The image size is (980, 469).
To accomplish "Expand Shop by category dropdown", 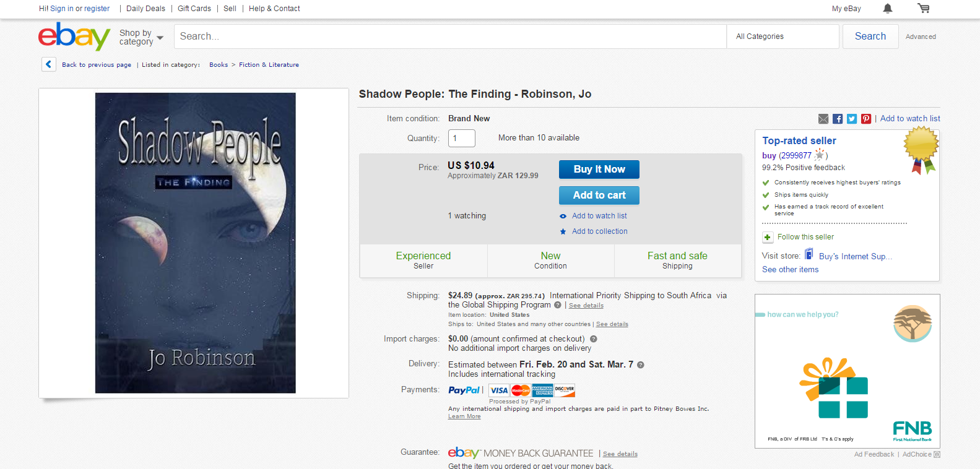I will [x=141, y=37].
